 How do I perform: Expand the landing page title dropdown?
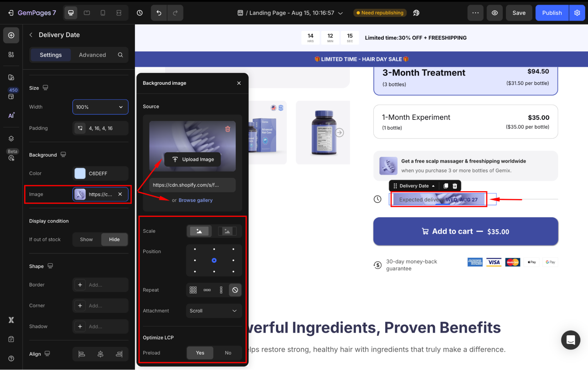coord(341,13)
